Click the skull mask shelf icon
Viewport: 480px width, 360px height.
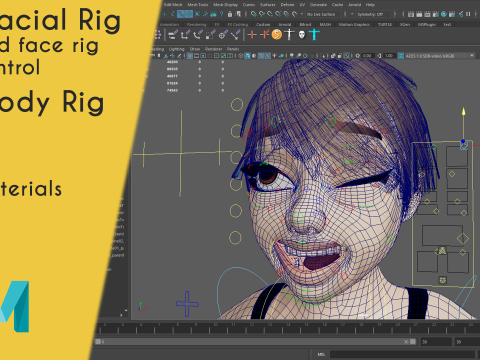point(302,34)
